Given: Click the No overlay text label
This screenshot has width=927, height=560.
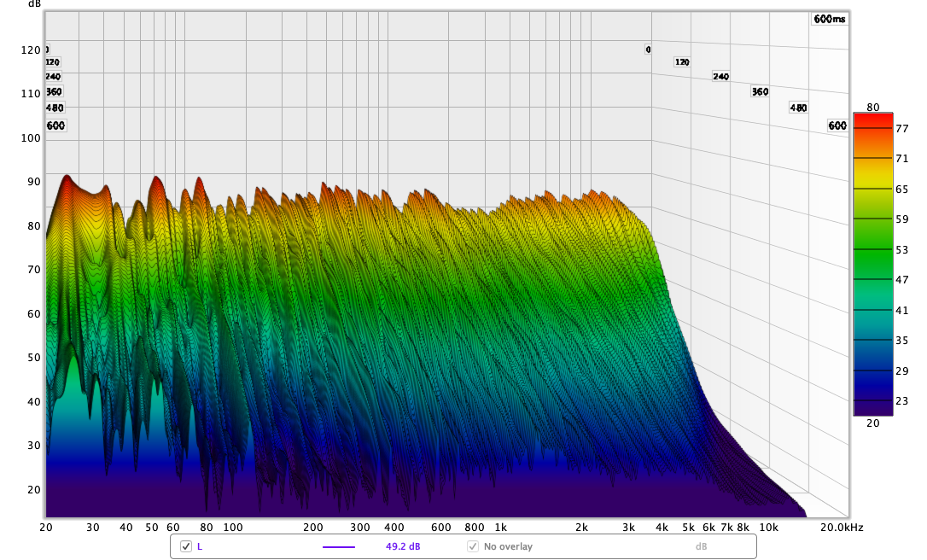Looking at the screenshot, I should 508,546.
